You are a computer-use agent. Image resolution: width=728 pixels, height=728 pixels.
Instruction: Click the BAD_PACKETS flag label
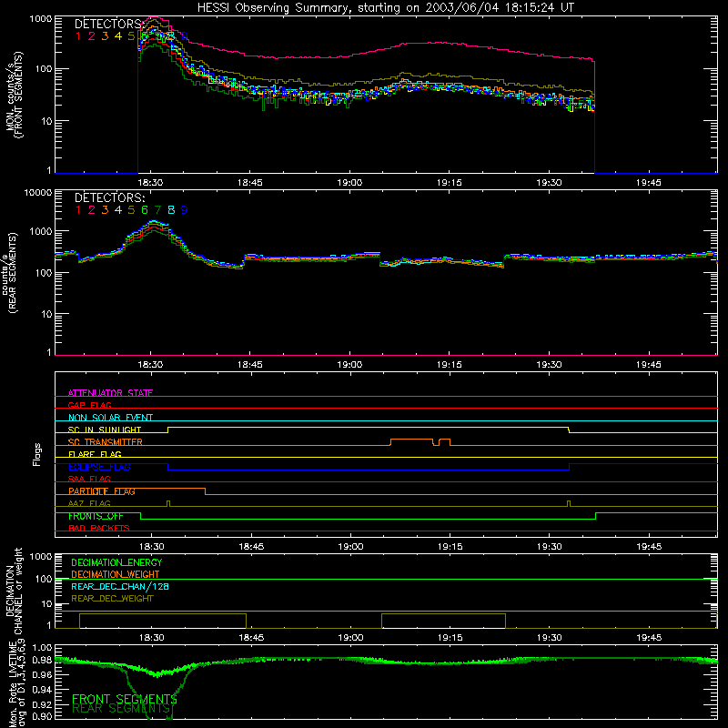point(99,528)
